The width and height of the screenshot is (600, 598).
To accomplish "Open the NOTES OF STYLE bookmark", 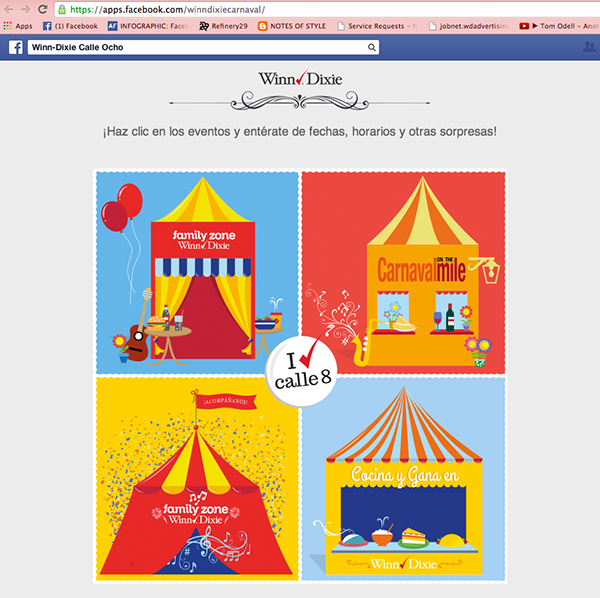I will coord(292,26).
